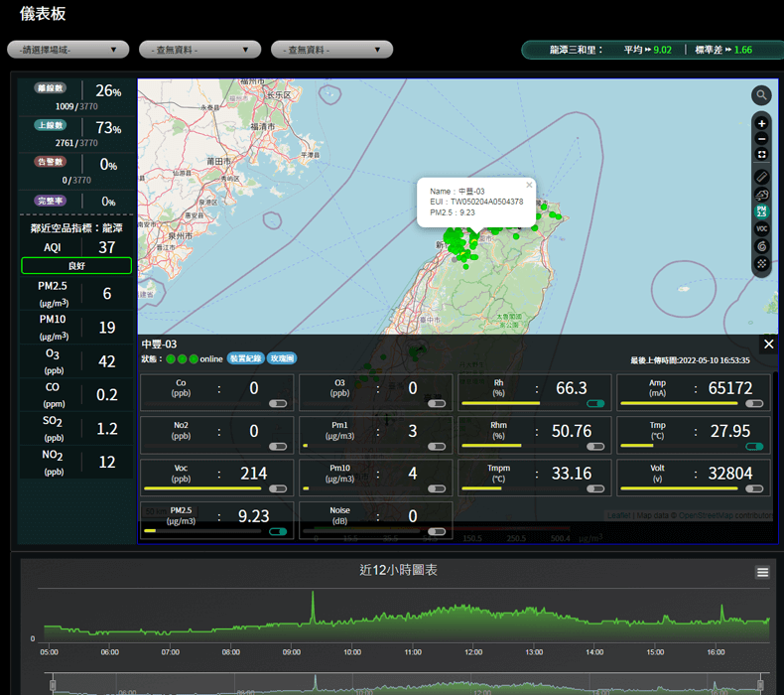Image resolution: width=784 pixels, height=695 pixels.
Task: Click the right chart navigator handle
Action: click(760, 685)
